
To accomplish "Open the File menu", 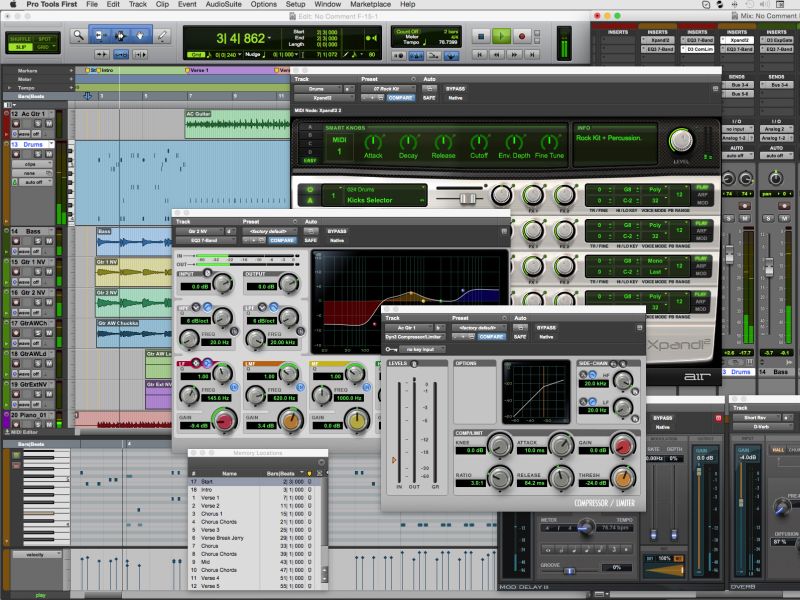I will coord(92,4).
